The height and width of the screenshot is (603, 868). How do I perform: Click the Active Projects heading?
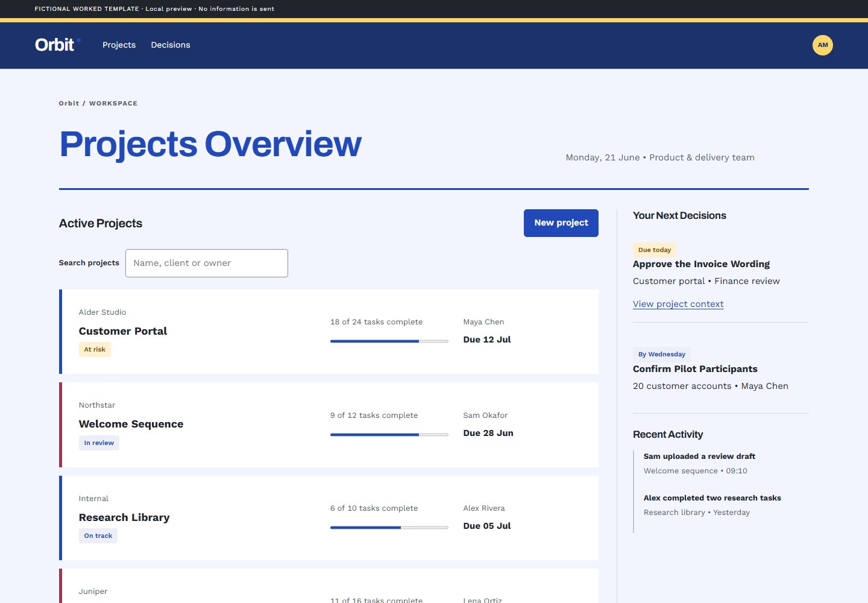(101, 223)
